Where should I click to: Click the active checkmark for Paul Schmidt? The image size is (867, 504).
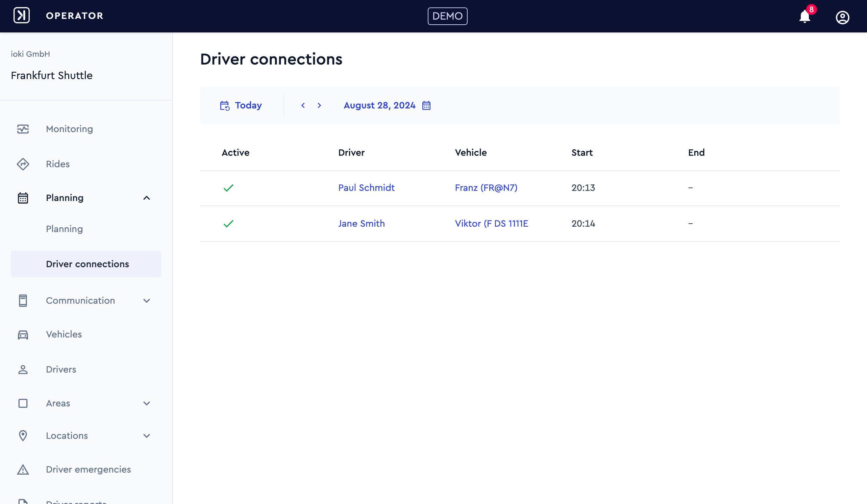coord(228,188)
